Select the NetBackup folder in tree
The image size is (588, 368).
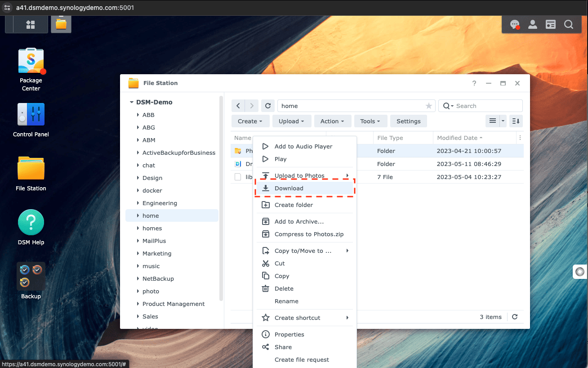[172, 278]
